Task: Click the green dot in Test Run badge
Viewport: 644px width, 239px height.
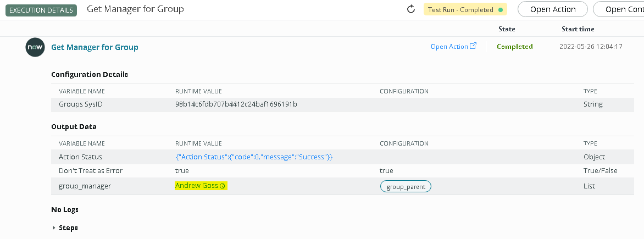Action: pos(500,10)
